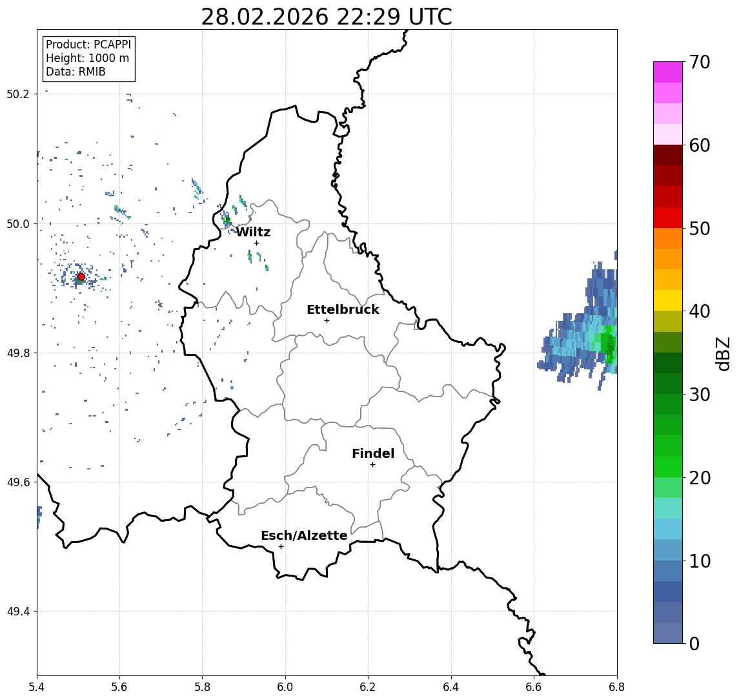Viewport: 739px width, 700px height.
Task: Click the 'Height: 1000 m' text
Action: tap(87, 58)
